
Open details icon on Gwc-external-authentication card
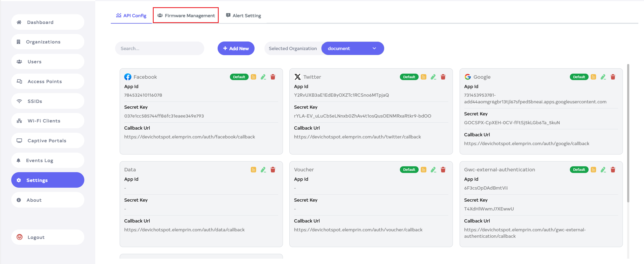click(593, 170)
